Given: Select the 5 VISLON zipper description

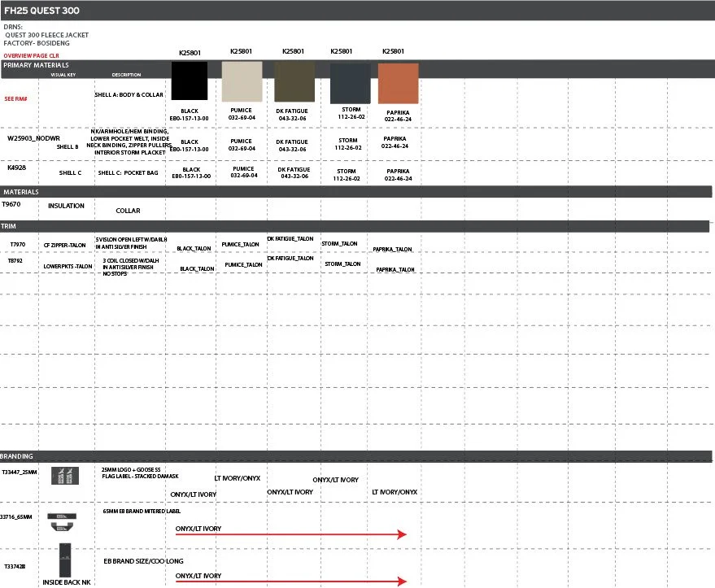Looking at the screenshot, I should click(131, 243).
